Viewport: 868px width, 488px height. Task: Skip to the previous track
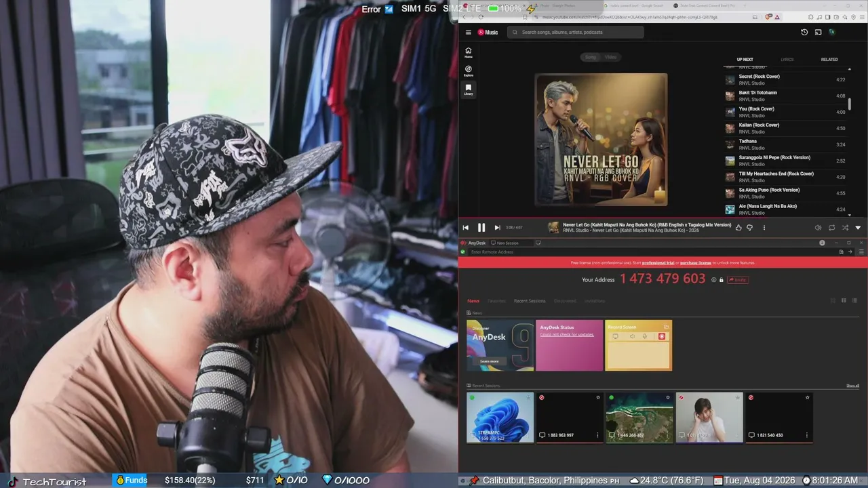[x=466, y=228]
